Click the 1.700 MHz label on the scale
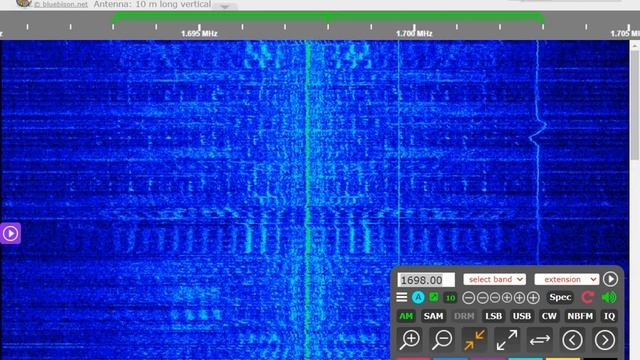Viewport: 640px width, 360px height. [414, 34]
